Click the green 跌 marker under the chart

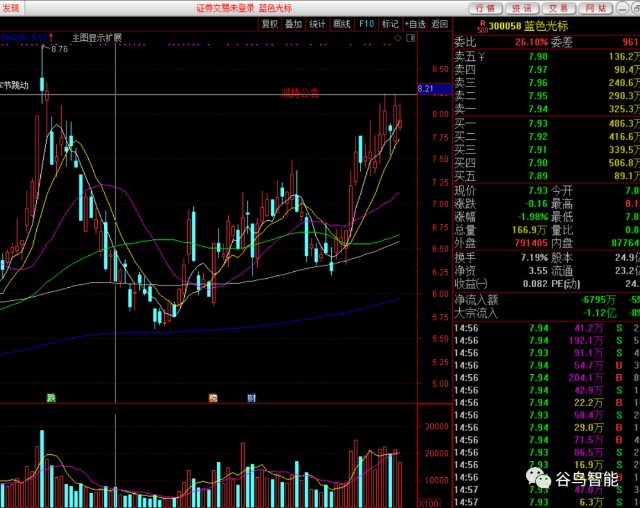tap(51, 397)
